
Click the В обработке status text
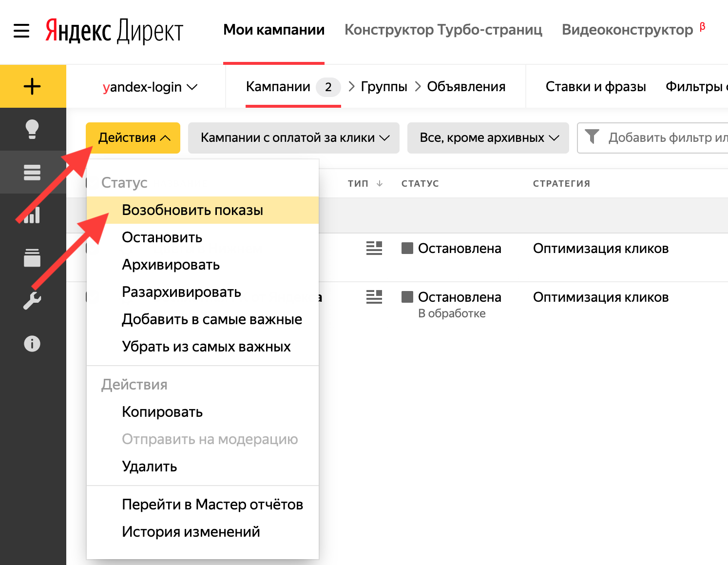click(452, 313)
